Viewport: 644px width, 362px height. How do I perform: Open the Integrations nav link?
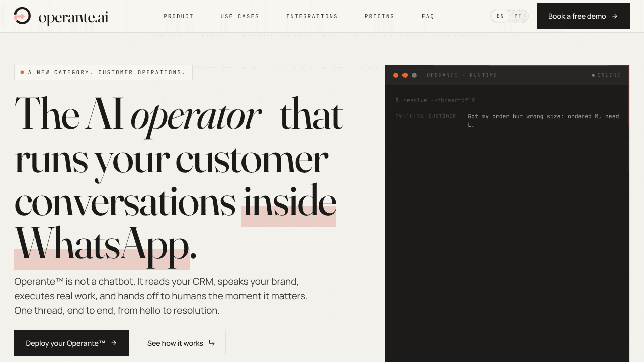[312, 17]
